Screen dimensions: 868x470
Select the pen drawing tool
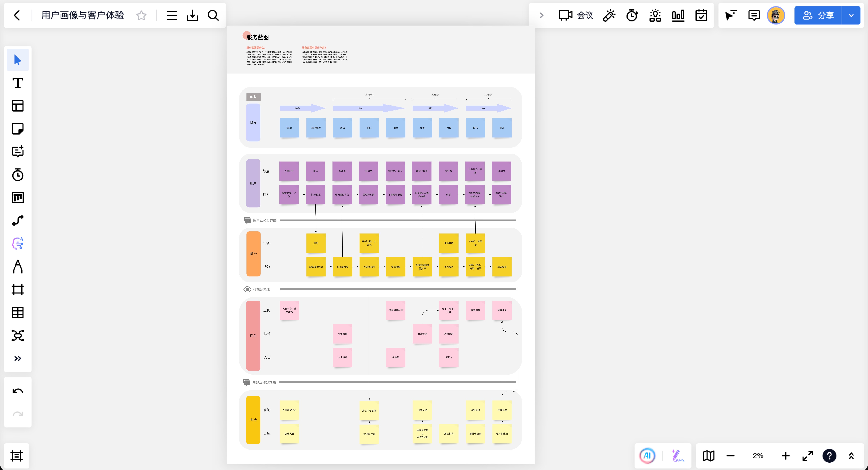coord(18,267)
